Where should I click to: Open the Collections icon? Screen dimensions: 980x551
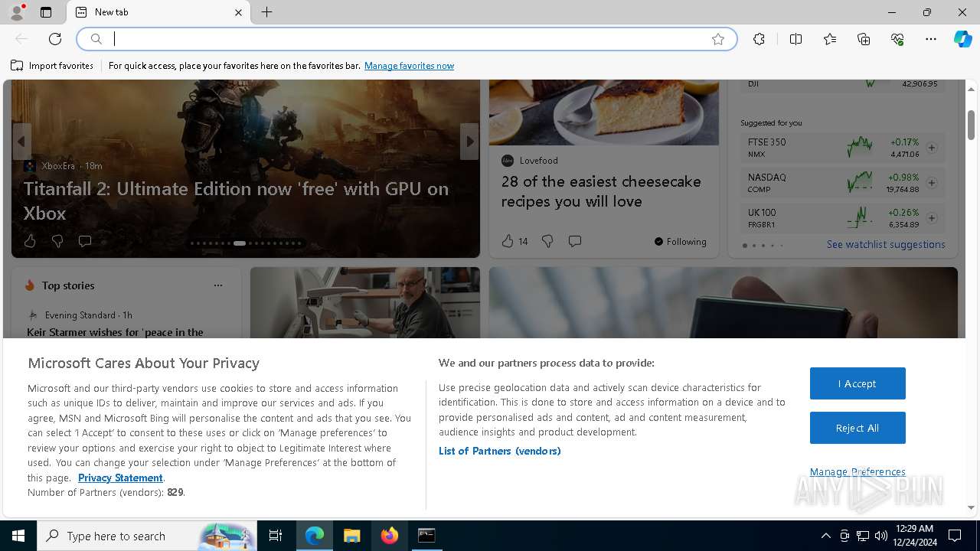[x=864, y=39]
